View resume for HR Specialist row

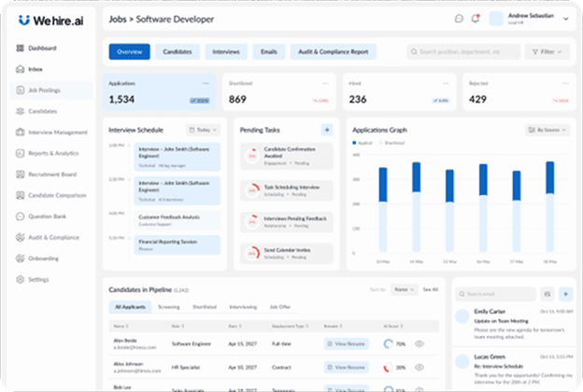(x=347, y=367)
